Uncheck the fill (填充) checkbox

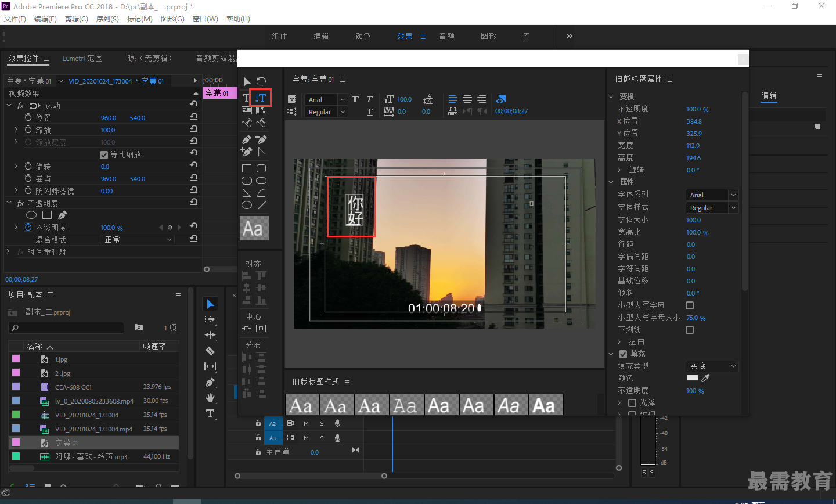623,354
